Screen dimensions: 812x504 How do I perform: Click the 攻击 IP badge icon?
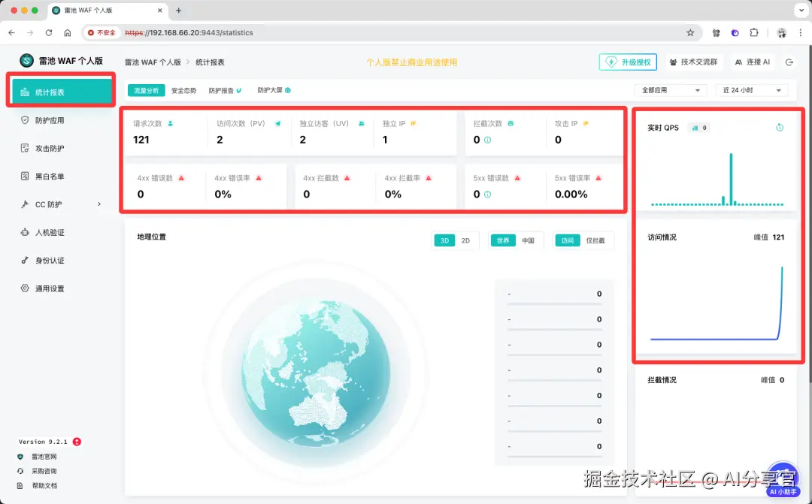(x=586, y=124)
